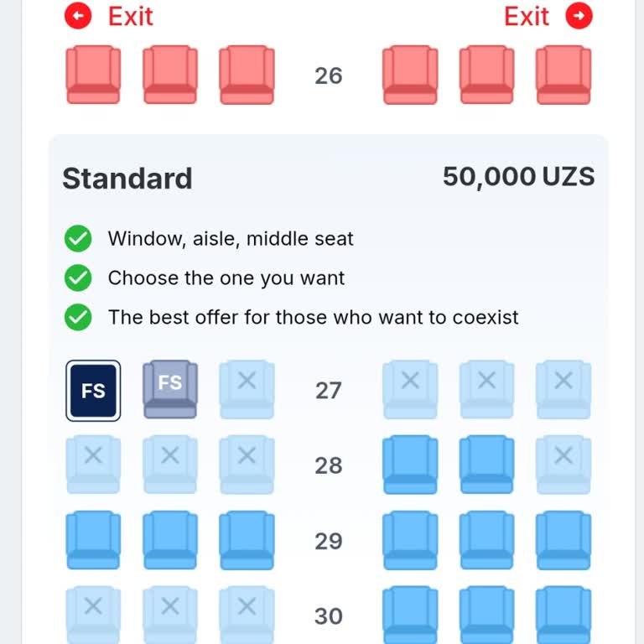This screenshot has width=644, height=644.
Task: Click the unavailable left aisle seat in row 27
Action: 247,389
